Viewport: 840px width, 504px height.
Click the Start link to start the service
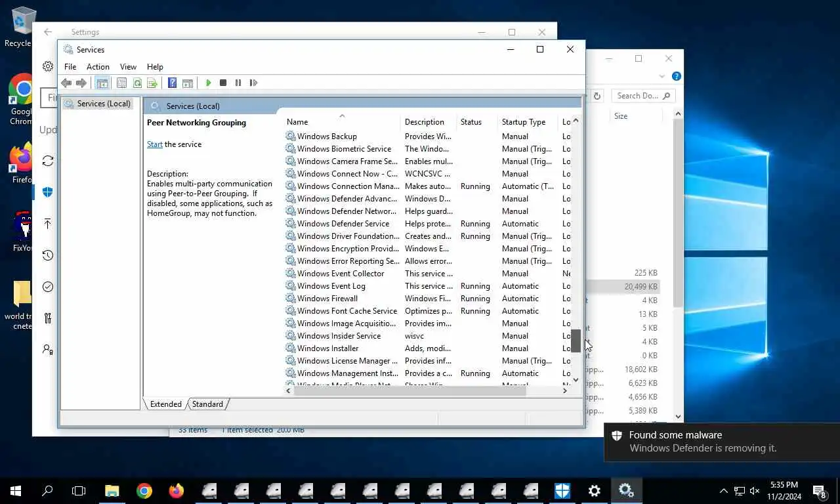click(155, 144)
